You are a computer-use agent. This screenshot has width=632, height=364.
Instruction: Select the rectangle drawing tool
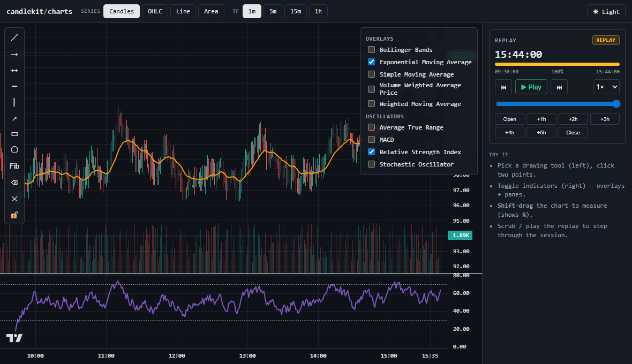coord(14,134)
